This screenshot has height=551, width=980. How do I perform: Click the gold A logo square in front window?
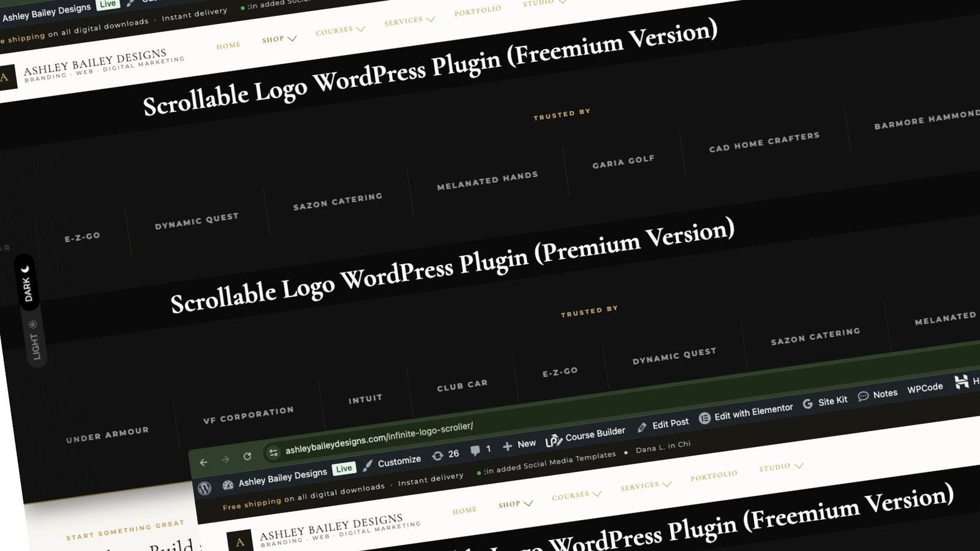click(239, 541)
